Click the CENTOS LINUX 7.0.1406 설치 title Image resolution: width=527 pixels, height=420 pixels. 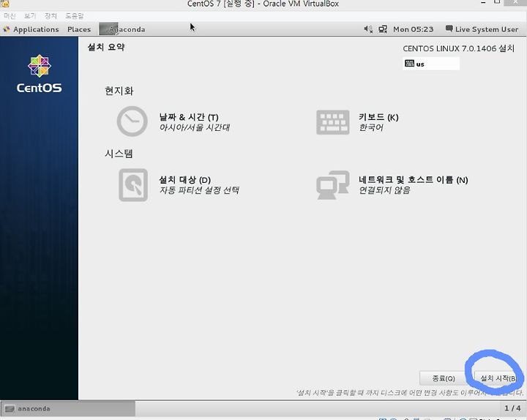coord(458,48)
